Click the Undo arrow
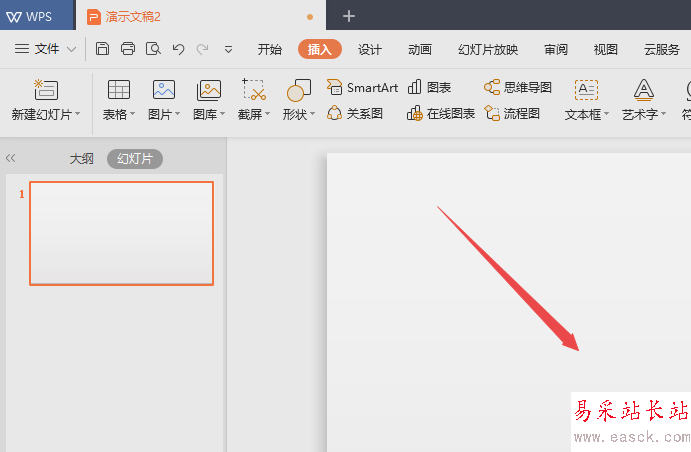The height and width of the screenshot is (452, 691). (x=178, y=48)
